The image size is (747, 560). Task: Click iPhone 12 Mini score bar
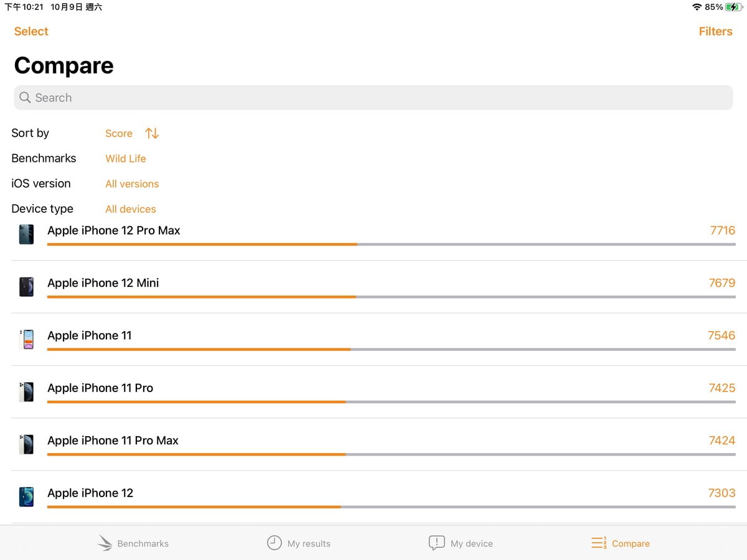(x=392, y=297)
